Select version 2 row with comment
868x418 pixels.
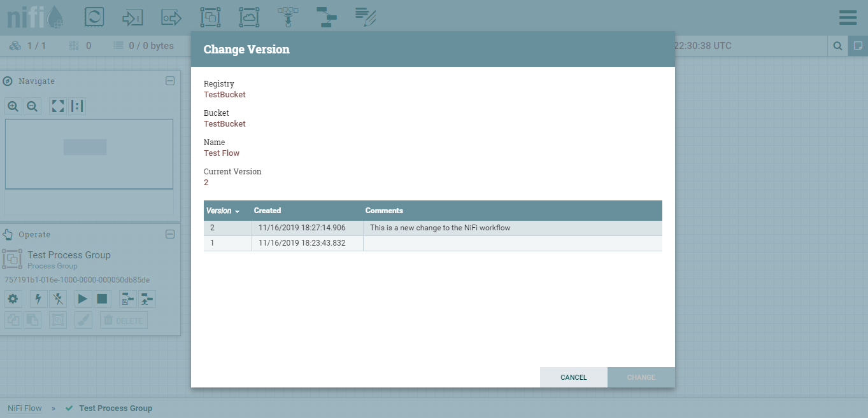click(x=432, y=228)
